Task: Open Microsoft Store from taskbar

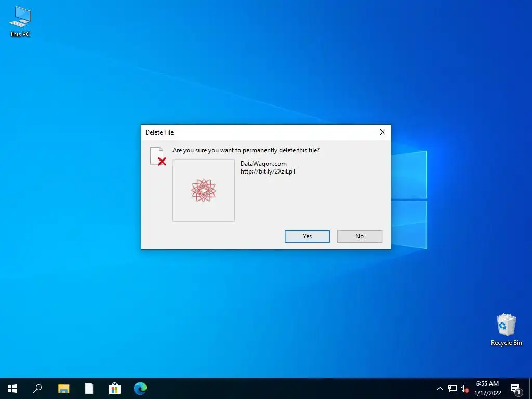Action: [114, 389]
